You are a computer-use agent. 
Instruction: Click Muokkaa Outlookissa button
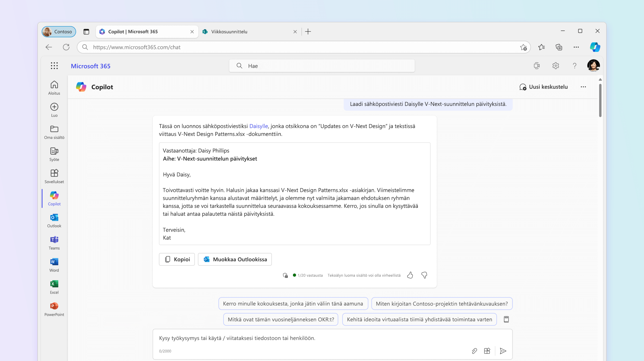pyautogui.click(x=235, y=259)
